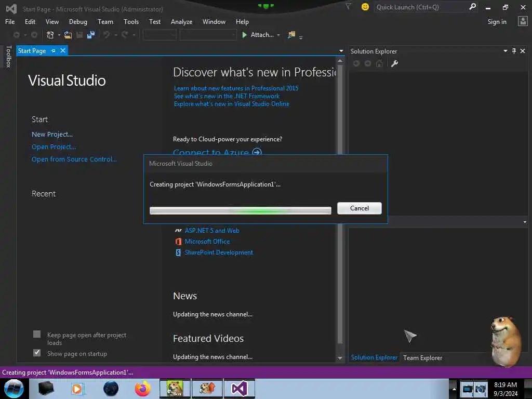Viewport: 532px width, 399px height.
Task: Open the Tools menu
Action: [x=131, y=22]
